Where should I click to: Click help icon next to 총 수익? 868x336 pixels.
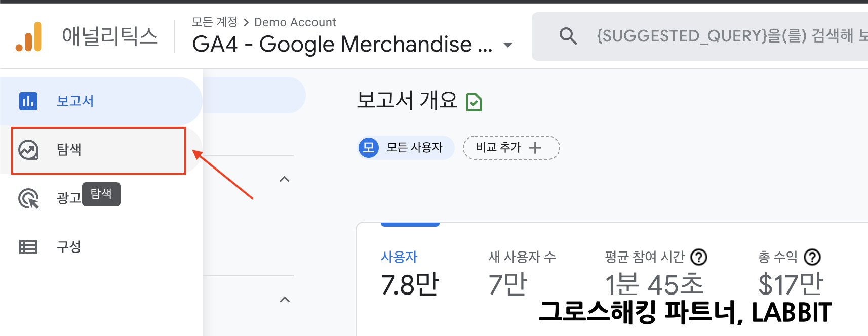point(812,258)
